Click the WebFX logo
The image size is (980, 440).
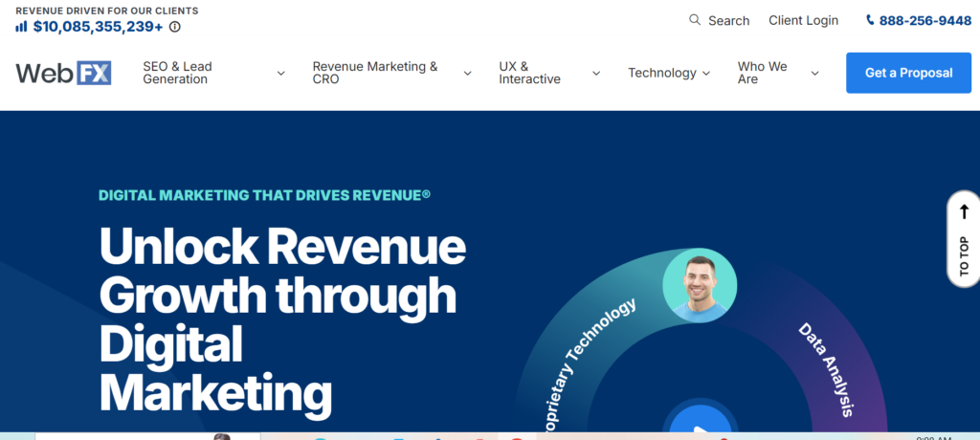point(63,73)
